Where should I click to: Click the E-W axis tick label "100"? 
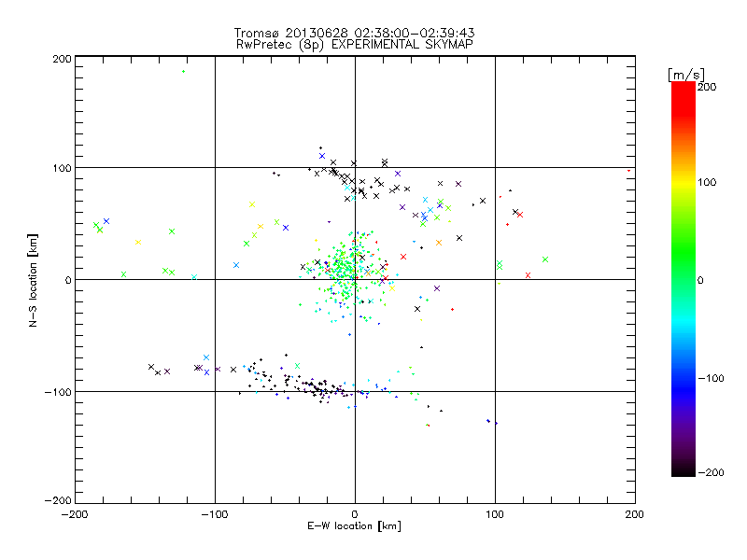tap(495, 514)
